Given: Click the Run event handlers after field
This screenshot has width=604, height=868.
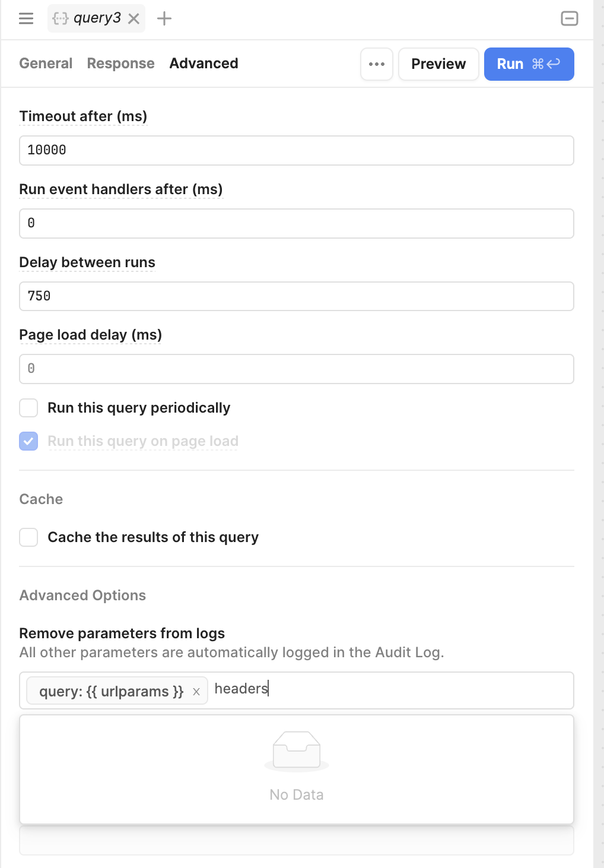Looking at the screenshot, I should [297, 223].
